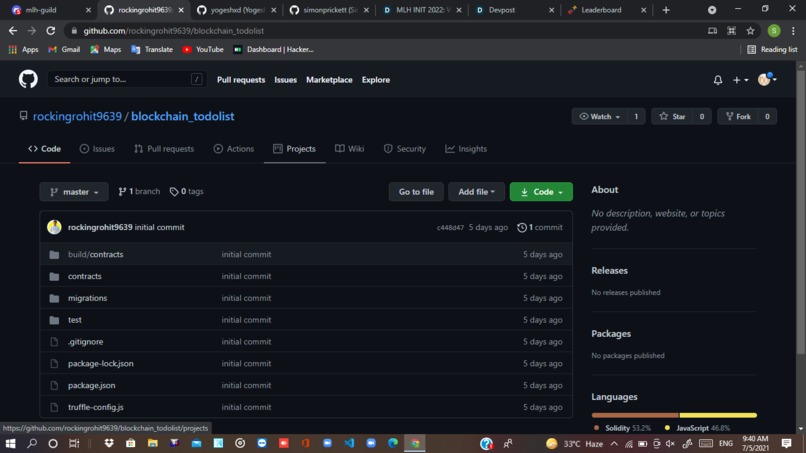806x453 pixels.
Task: Open the GitHub home logo
Action: (28, 79)
